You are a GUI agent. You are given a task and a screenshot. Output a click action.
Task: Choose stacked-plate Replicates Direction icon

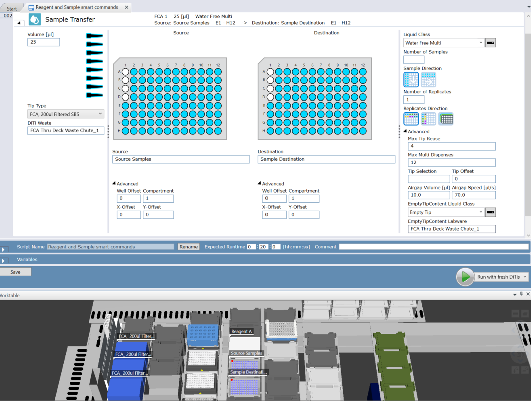(x=446, y=119)
